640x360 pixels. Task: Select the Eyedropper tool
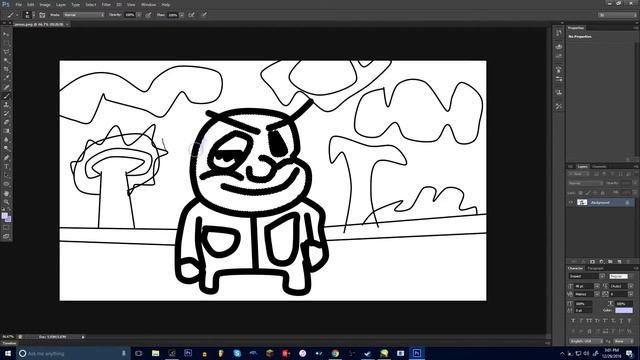(x=6, y=78)
